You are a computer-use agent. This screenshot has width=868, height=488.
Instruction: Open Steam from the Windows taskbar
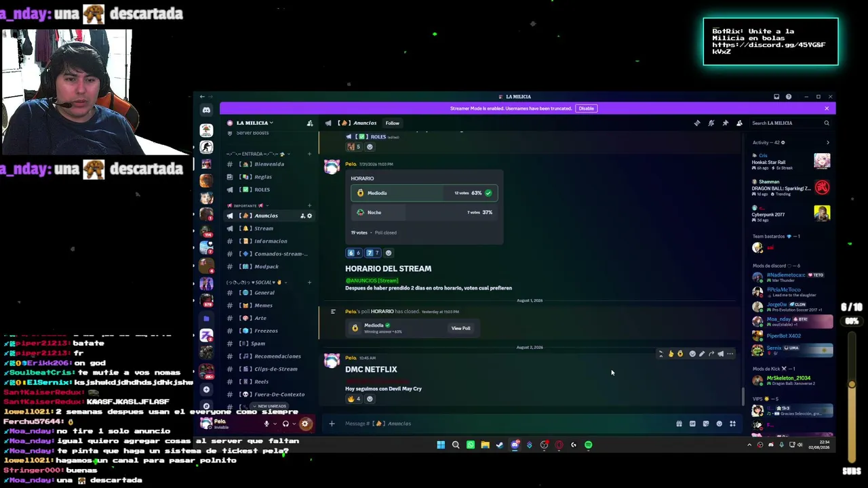coord(500,445)
